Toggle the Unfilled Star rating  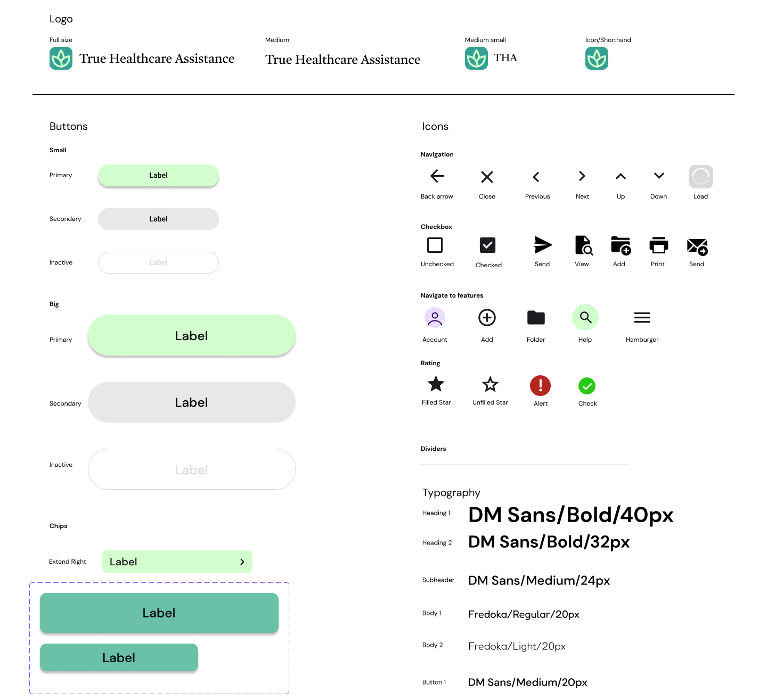pos(490,384)
